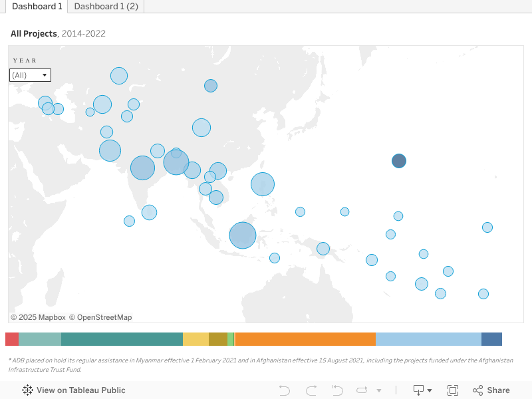Click the large bubble over Indonesia
Screen dimensions: 532x399
pyautogui.click(x=243, y=235)
